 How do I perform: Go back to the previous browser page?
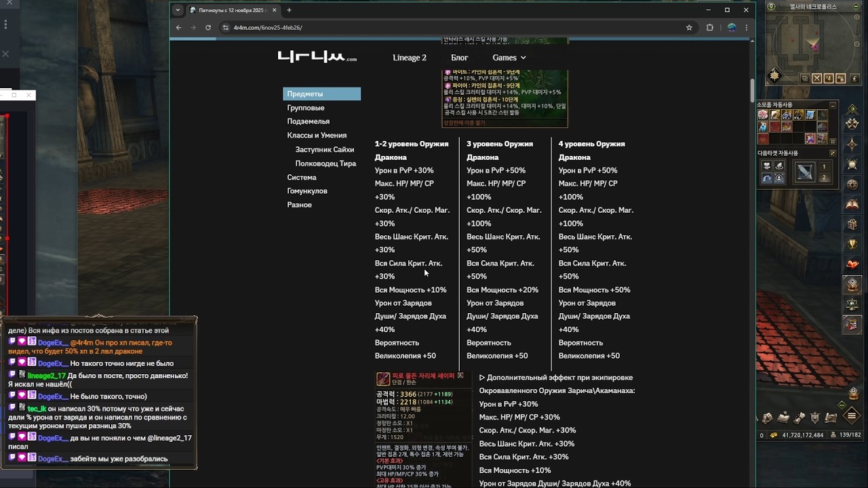[178, 28]
